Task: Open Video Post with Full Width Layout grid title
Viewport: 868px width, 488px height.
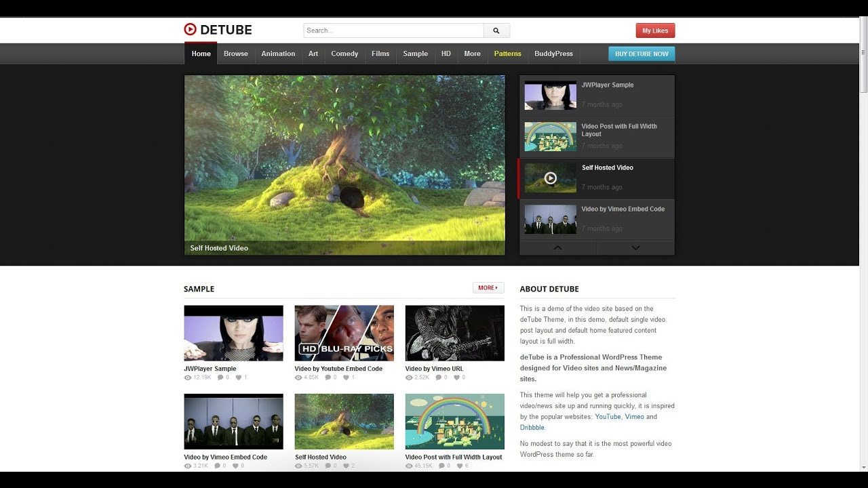Action: (454, 457)
